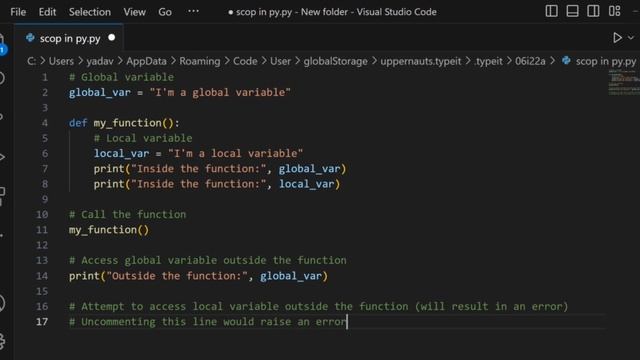Select the Code breadcrumb segment

(x=245, y=61)
